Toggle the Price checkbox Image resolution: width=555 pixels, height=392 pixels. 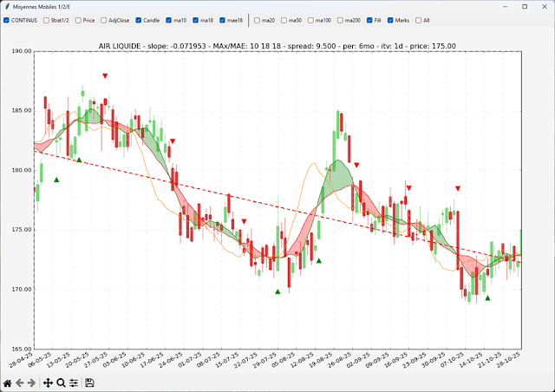tap(79, 19)
